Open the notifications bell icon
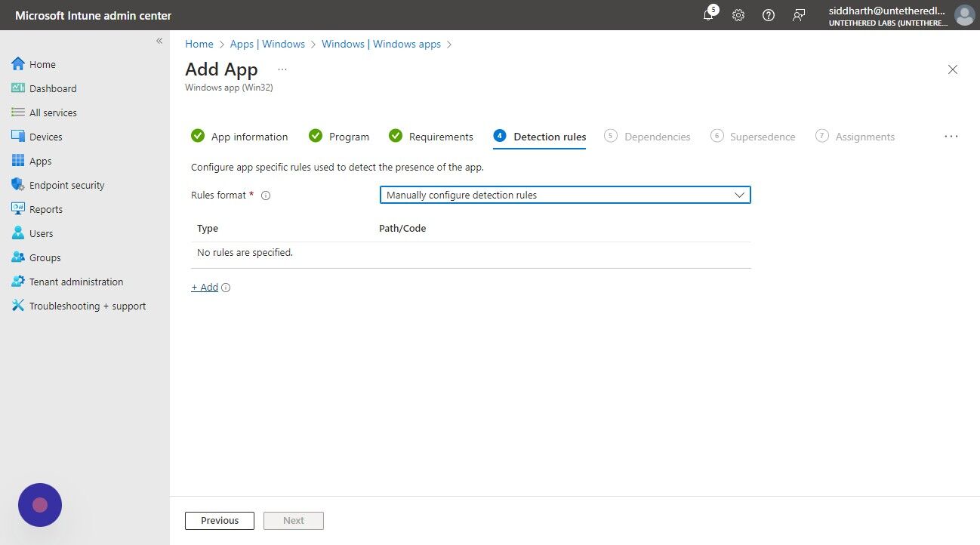 click(x=708, y=15)
